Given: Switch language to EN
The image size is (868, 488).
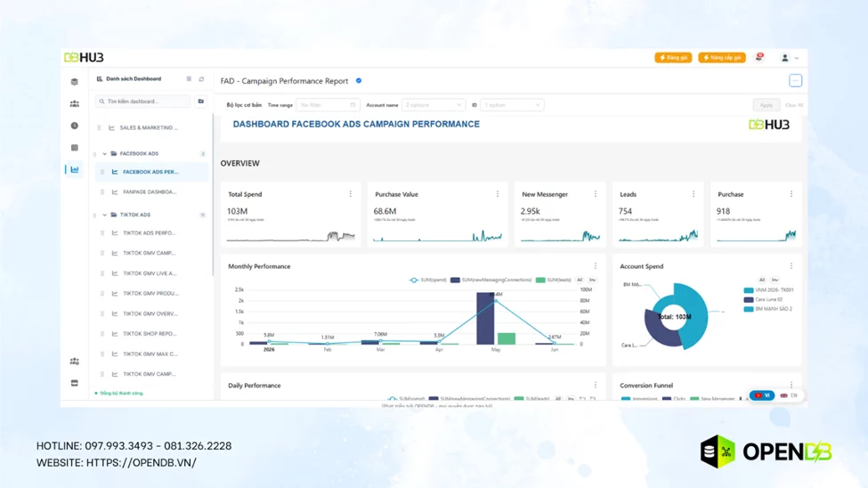Looking at the screenshot, I should pyautogui.click(x=789, y=395).
